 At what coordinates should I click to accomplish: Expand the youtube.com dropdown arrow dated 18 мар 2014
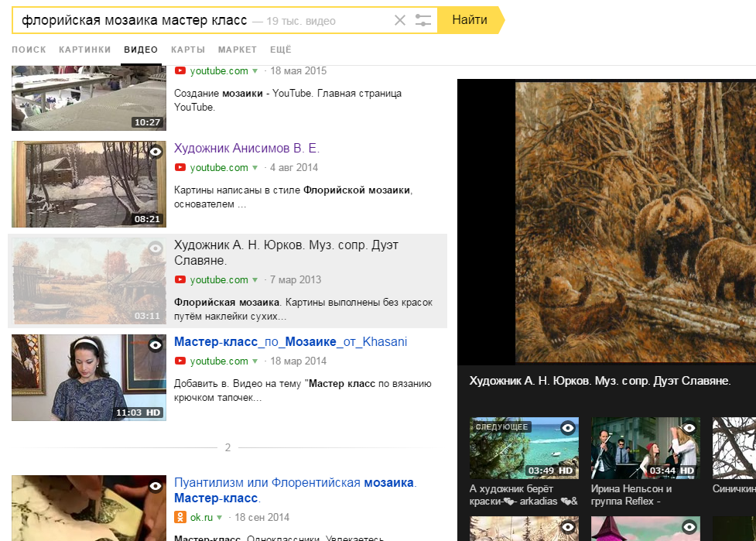255,361
